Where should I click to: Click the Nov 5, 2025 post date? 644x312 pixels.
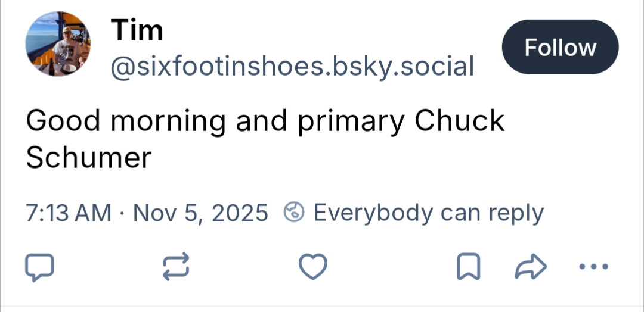[x=200, y=213]
